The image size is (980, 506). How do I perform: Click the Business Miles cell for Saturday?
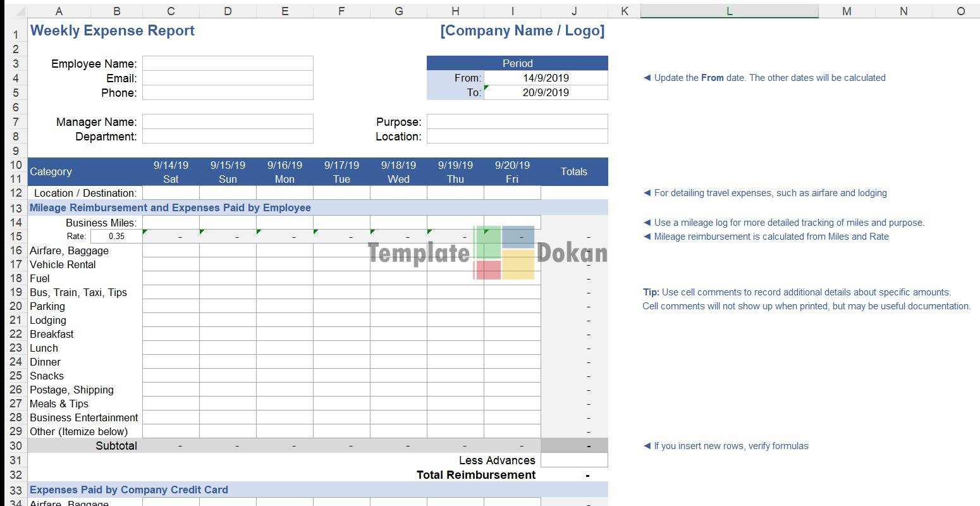[171, 222]
